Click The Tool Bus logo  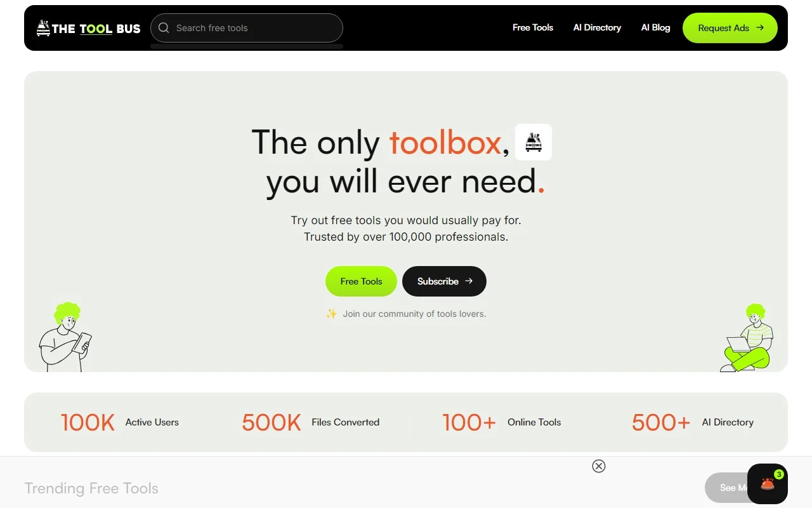coord(88,28)
